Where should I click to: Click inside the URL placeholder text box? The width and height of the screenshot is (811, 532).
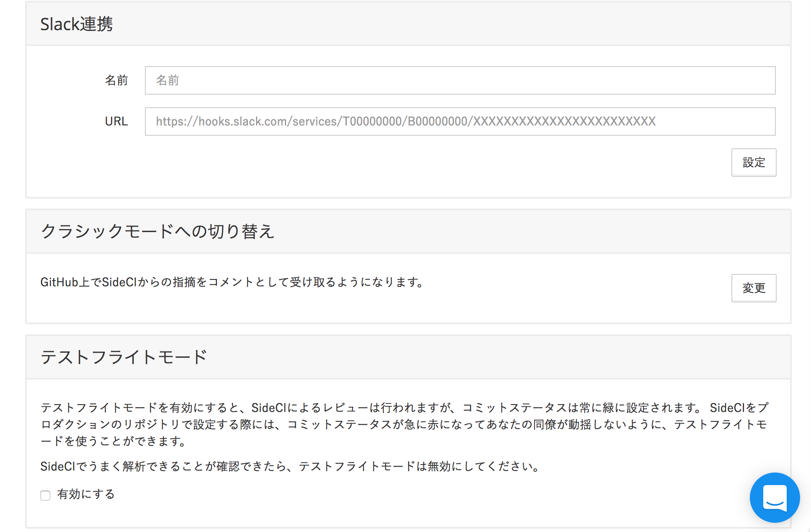click(x=460, y=121)
